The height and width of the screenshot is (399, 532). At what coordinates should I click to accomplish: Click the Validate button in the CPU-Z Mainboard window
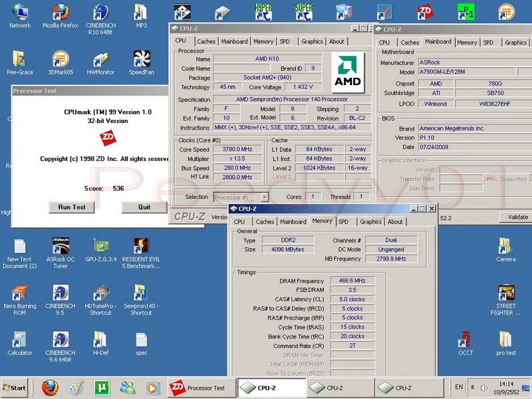coord(517,217)
